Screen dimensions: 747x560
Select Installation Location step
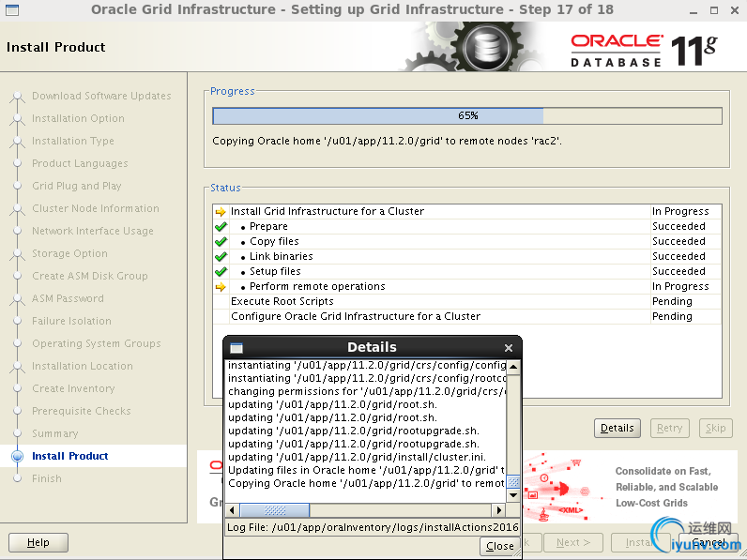(83, 366)
